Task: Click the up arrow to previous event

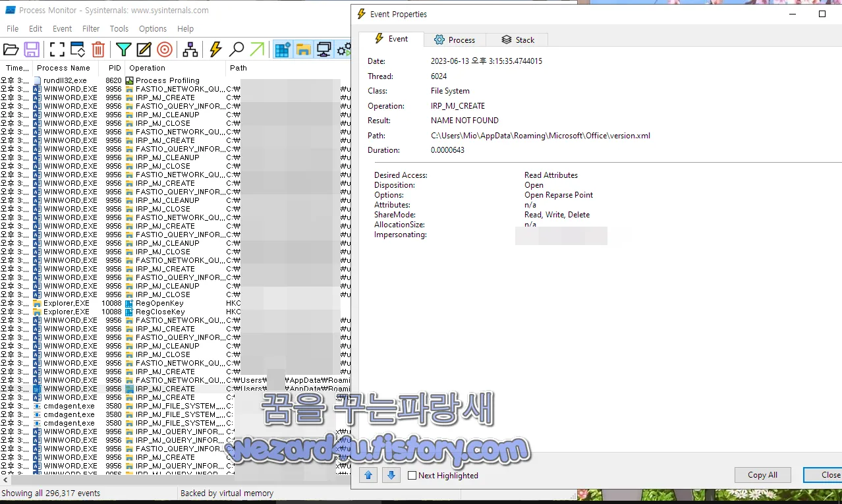Action: pyautogui.click(x=368, y=475)
